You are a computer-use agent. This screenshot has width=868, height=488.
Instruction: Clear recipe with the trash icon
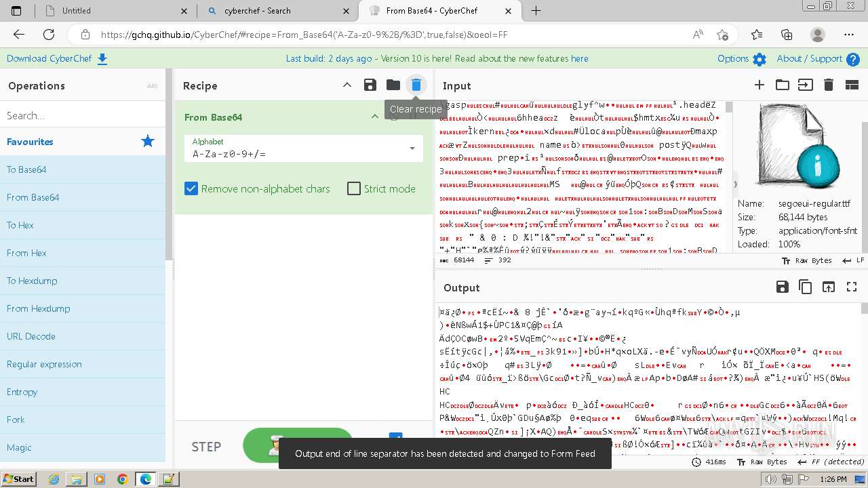pos(416,85)
